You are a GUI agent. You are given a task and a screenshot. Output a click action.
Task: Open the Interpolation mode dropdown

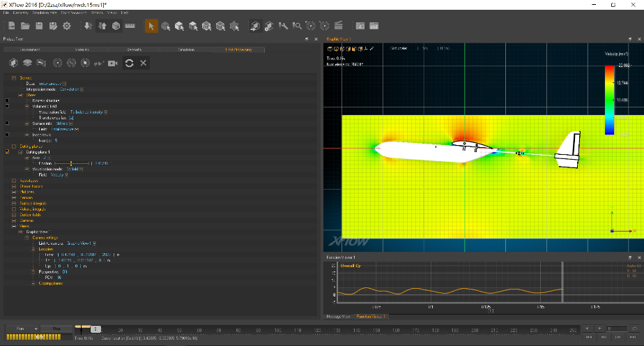(82, 89)
